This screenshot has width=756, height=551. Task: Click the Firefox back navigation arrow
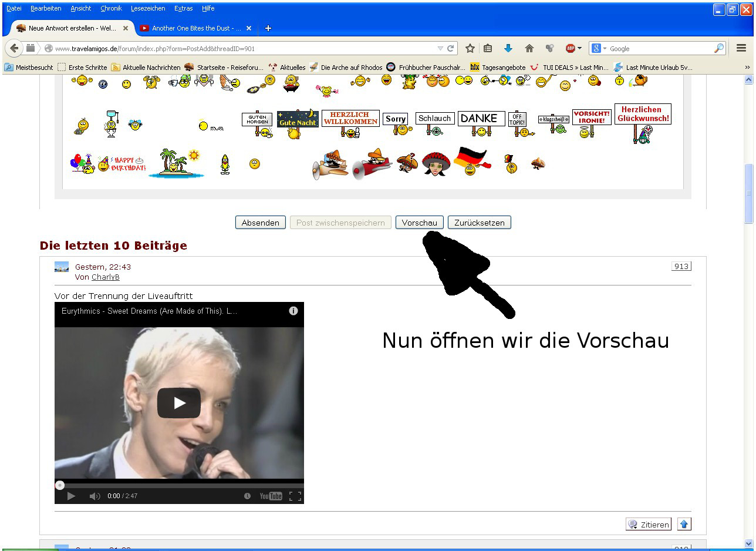pyautogui.click(x=15, y=49)
